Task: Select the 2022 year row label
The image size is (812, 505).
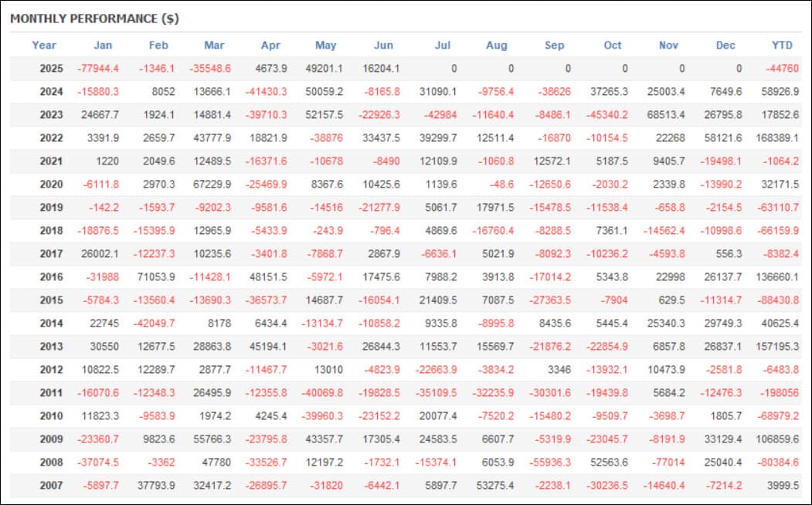Action: (x=51, y=138)
